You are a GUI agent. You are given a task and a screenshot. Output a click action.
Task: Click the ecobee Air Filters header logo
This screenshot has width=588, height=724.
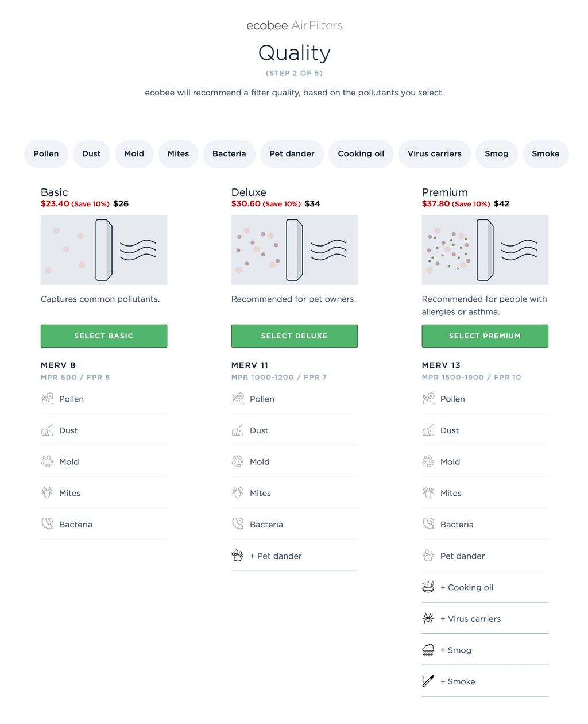(x=294, y=25)
